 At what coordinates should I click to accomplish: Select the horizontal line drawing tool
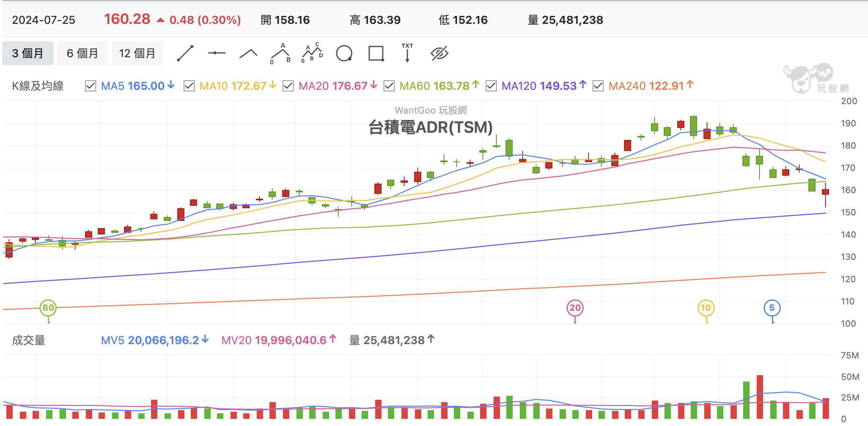tap(217, 53)
